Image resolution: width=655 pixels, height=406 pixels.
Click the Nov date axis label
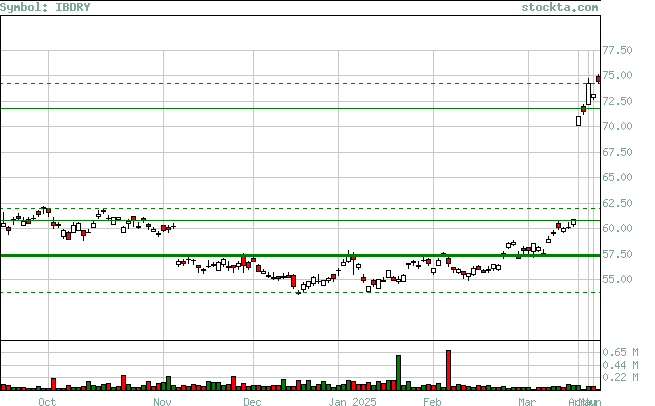[x=162, y=401]
